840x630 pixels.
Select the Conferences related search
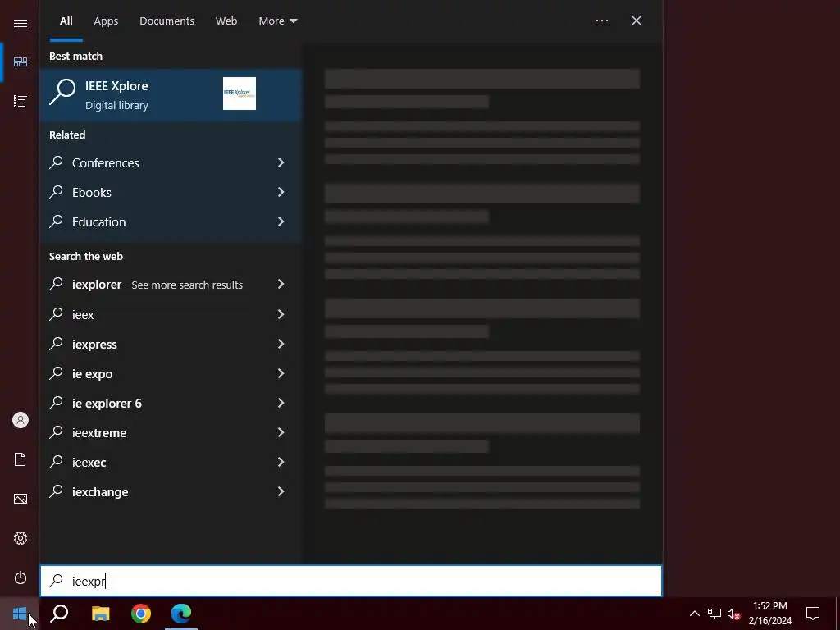coord(171,163)
